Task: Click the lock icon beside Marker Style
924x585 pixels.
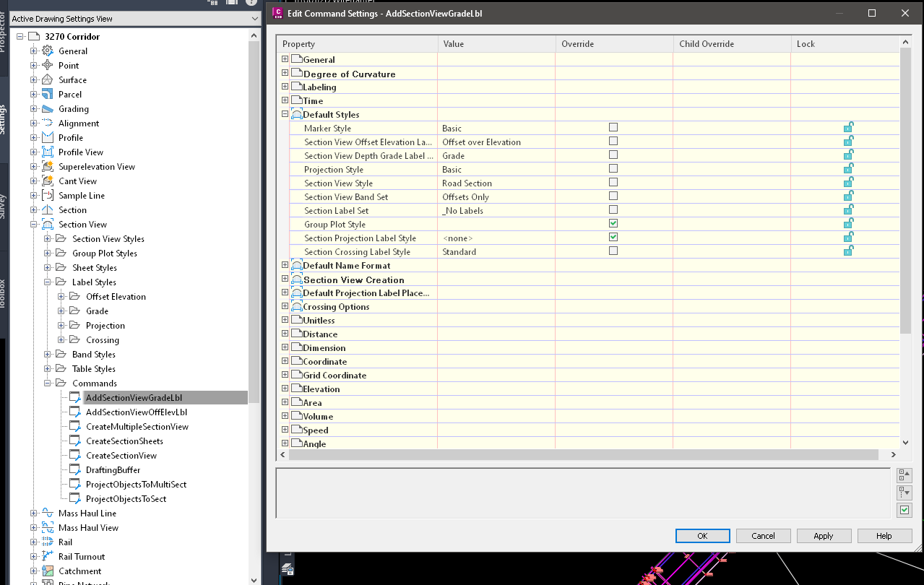Action: click(x=847, y=126)
